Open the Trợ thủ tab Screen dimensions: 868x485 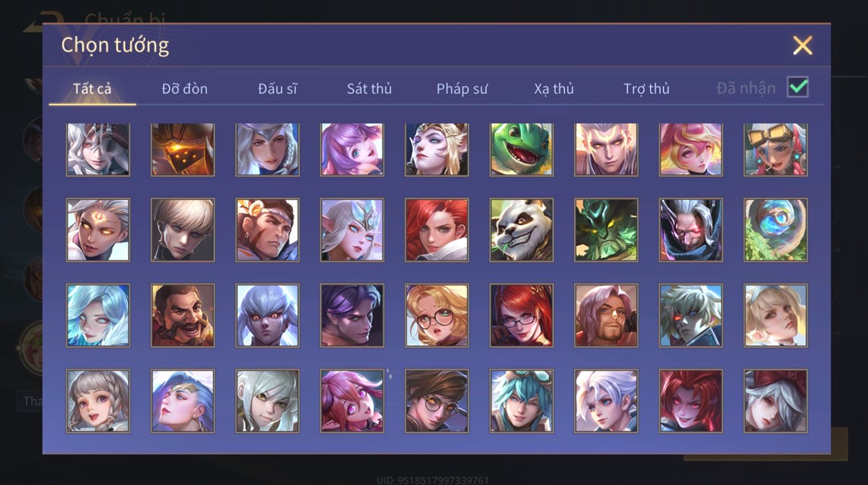pos(647,89)
